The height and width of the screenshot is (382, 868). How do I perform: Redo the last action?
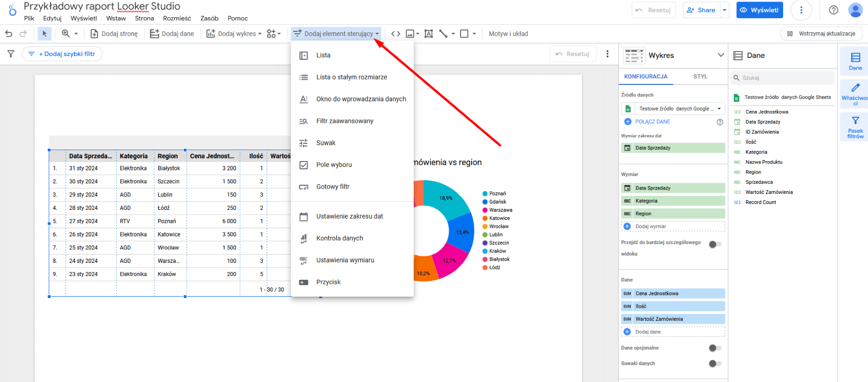23,34
